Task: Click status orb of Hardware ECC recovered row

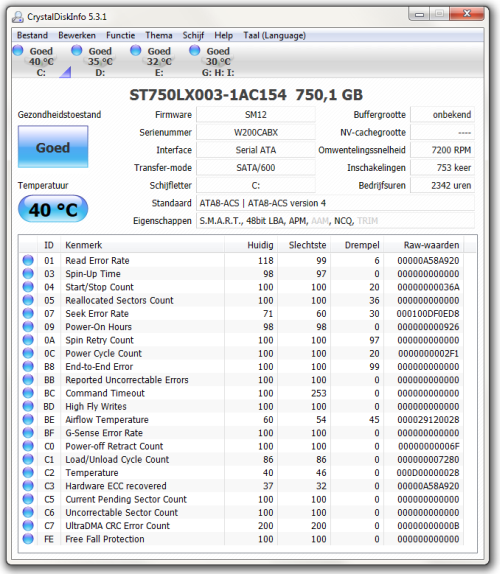Action: 28,486
